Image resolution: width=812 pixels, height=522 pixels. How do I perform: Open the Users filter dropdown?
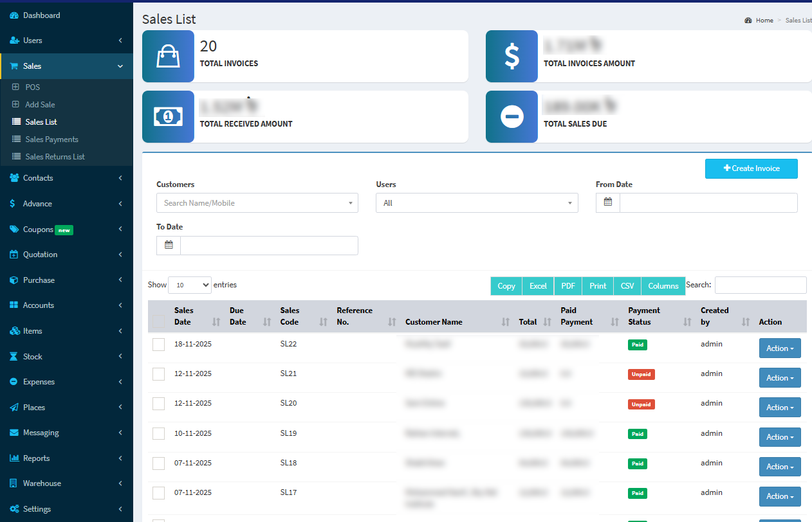(x=477, y=203)
